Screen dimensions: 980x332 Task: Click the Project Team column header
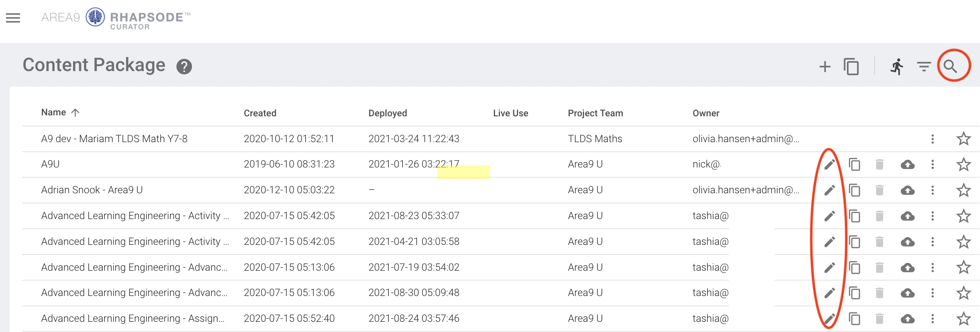click(x=595, y=113)
